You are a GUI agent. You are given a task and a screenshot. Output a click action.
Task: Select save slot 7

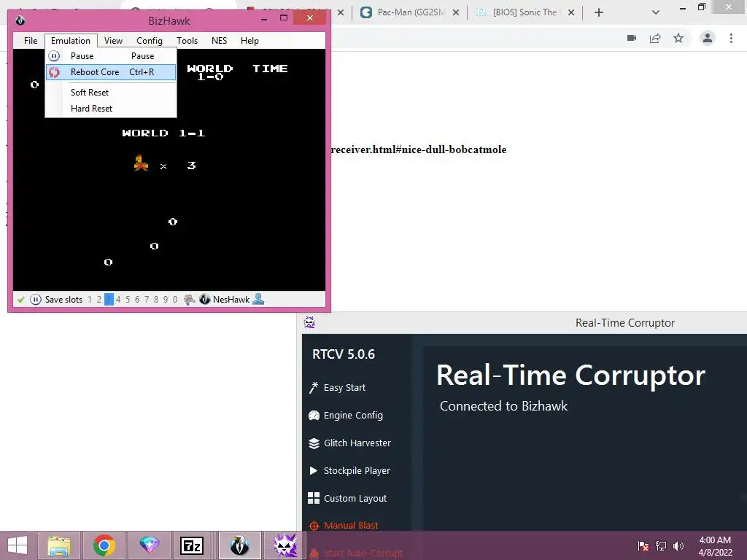(x=147, y=300)
